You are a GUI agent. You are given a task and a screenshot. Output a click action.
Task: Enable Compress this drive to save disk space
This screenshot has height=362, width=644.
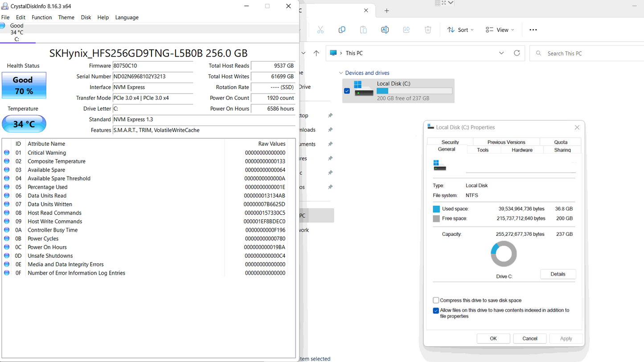tap(436, 300)
